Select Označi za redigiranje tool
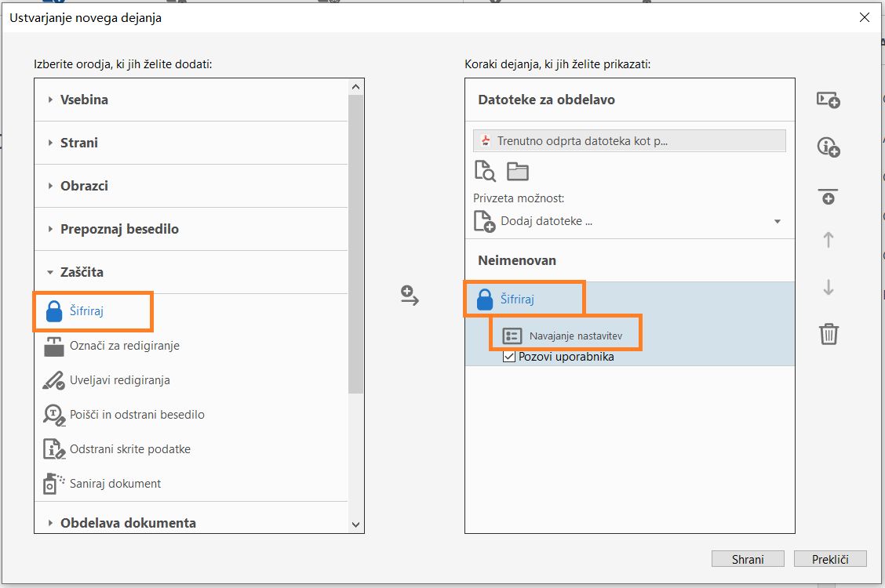The width and height of the screenshot is (885, 588). tap(125, 346)
